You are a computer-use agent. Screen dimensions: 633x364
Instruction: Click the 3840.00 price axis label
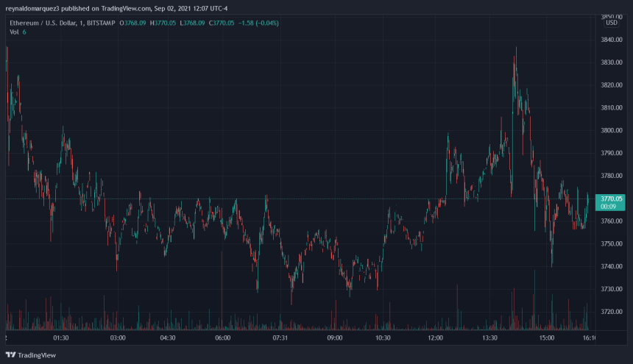[611, 40]
